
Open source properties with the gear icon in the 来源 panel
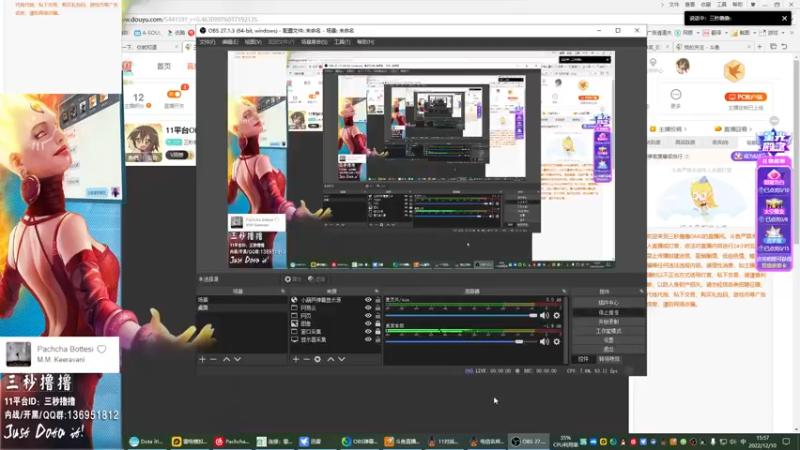[x=317, y=359]
